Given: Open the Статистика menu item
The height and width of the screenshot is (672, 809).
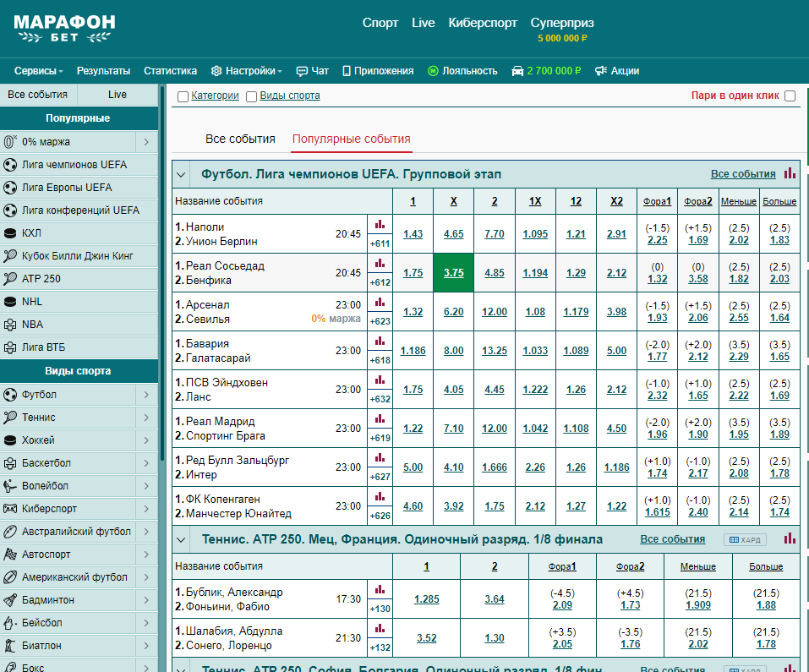Looking at the screenshot, I should coord(170,71).
